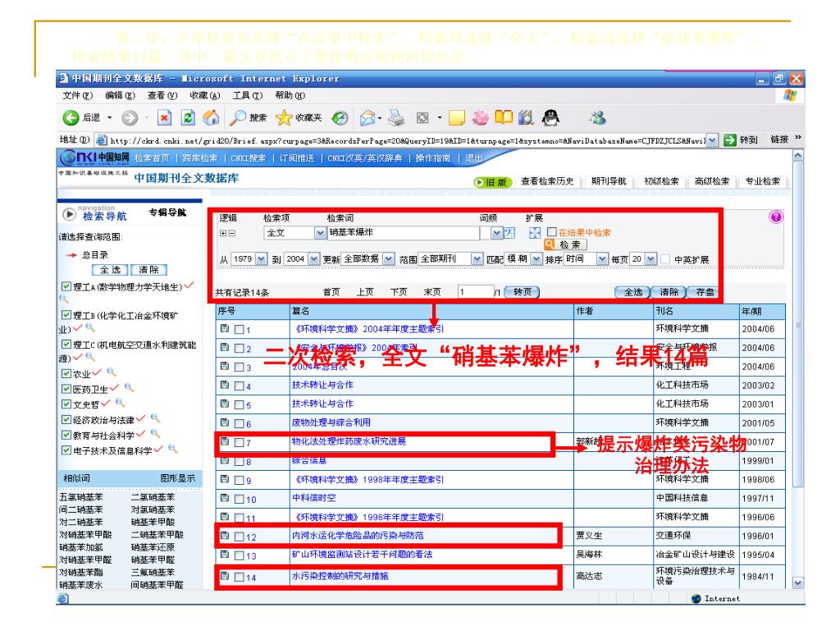Open the 文件(F) menu
Screen dimensions: 840x630
pyautogui.click(x=78, y=95)
